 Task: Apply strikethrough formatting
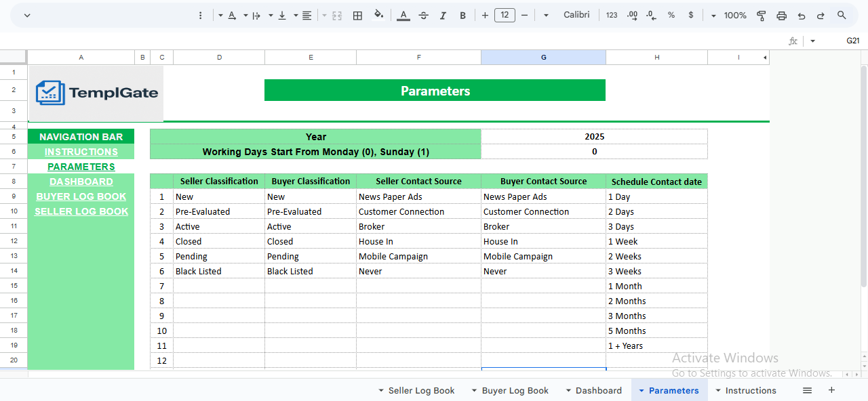point(424,15)
